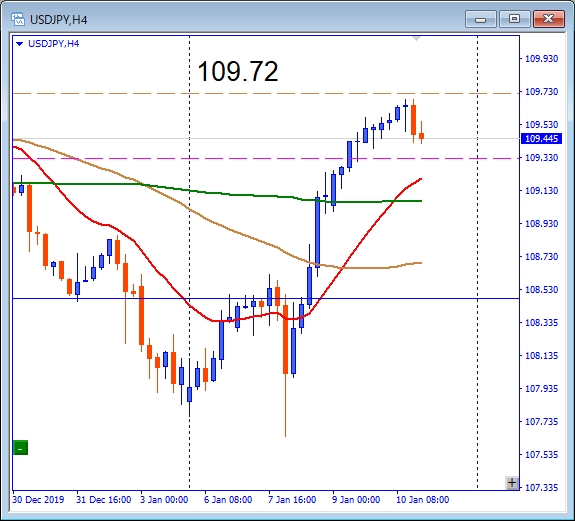This screenshot has width=575, height=521.
Task: Click the USDJPY,H4 title bar text
Action: [x=59, y=20]
